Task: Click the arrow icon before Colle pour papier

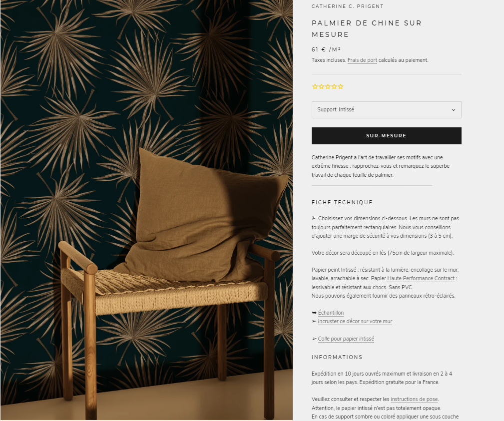Action: coord(314,339)
